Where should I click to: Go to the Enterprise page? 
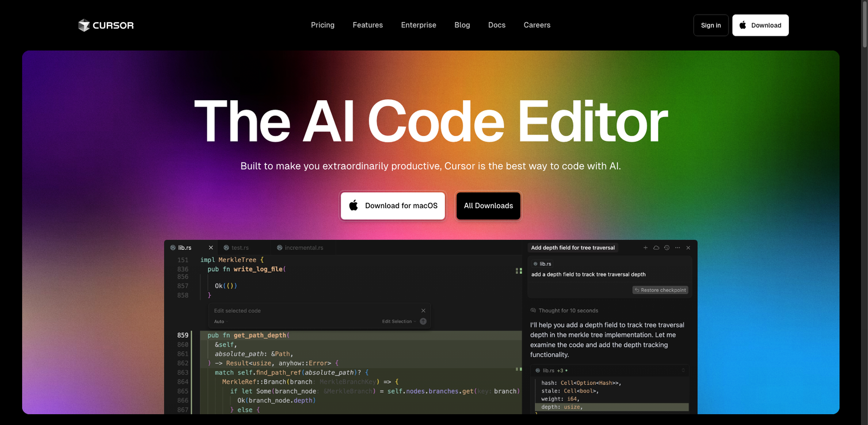(x=418, y=25)
